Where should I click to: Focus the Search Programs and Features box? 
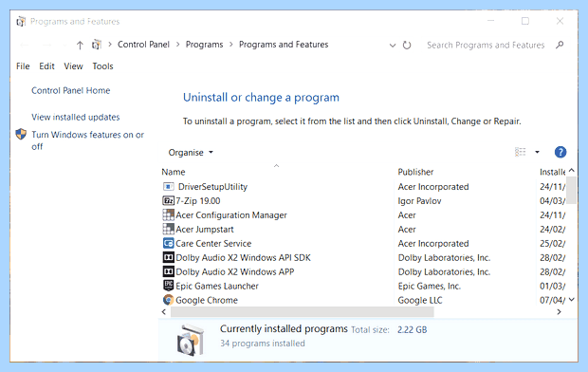pos(486,45)
